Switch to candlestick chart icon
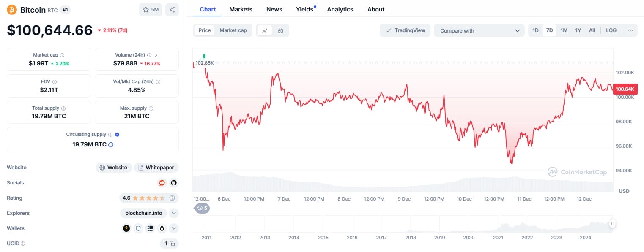Screen dimensions: 644x252 [x=280, y=30]
